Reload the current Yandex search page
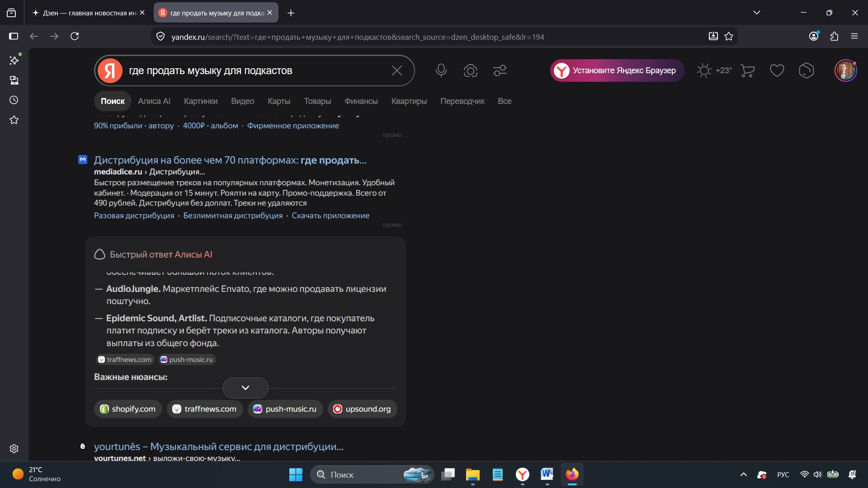This screenshot has height=488, width=868. (x=75, y=36)
